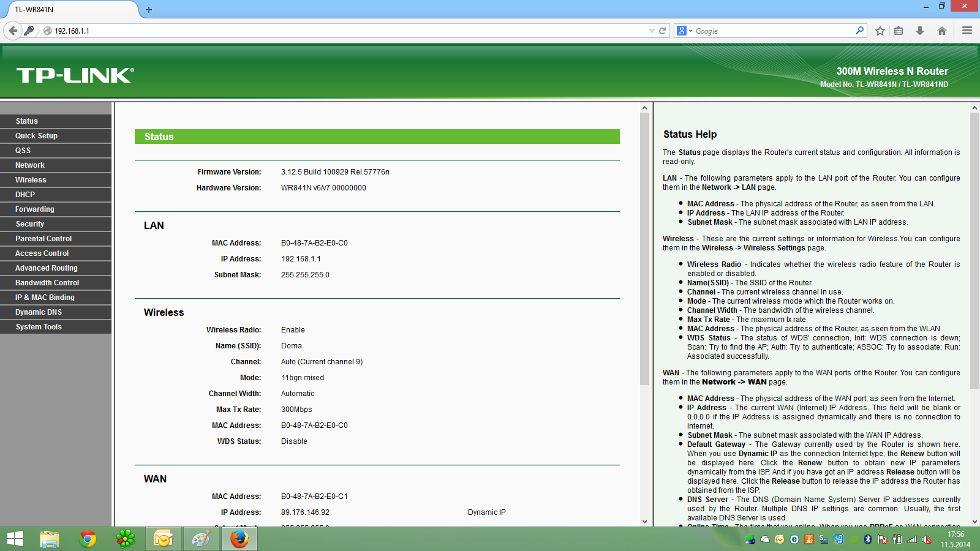Image resolution: width=980 pixels, height=551 pixels.
Task: Expand the search engine selector dropdown
Action: tap(684, 31)
